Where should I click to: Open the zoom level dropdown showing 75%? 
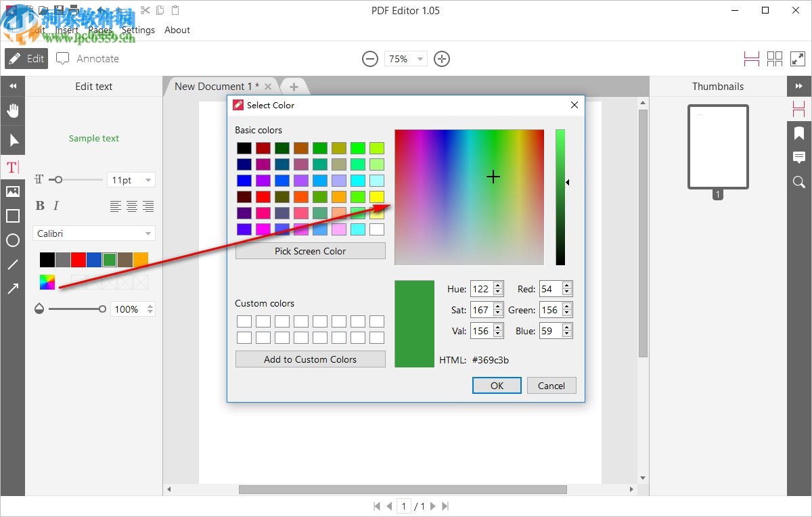405,59
